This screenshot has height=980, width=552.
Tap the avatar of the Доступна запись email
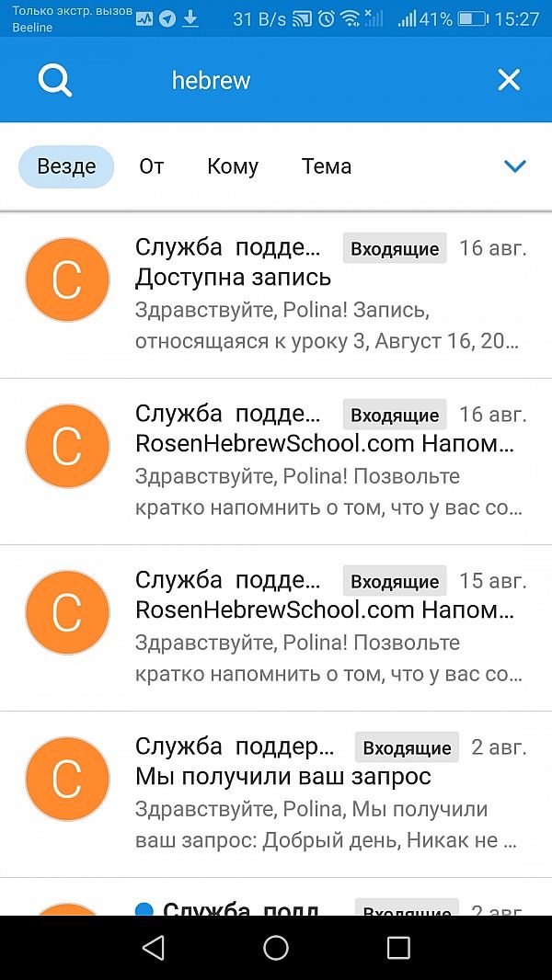(67, 279)
